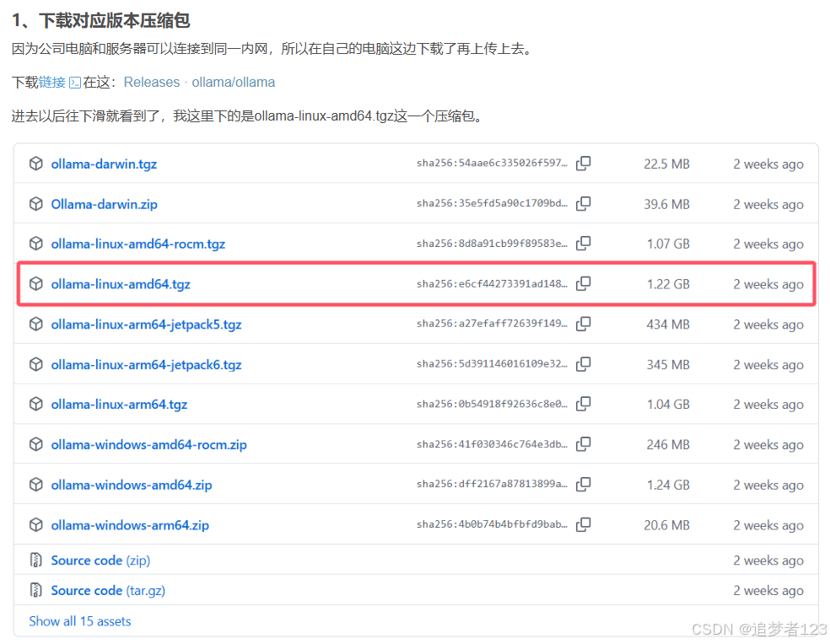This screenshot has height=644, width=830.
Task: Select hash text sha256:41f030346c764e3db…
Action: tap(492, 444)
